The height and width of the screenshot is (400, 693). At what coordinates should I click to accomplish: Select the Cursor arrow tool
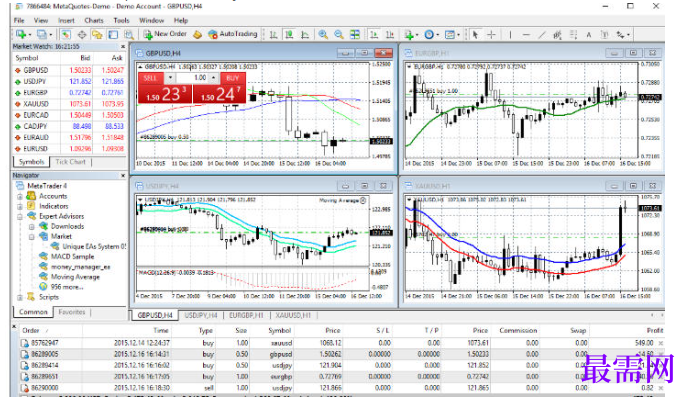475,34
